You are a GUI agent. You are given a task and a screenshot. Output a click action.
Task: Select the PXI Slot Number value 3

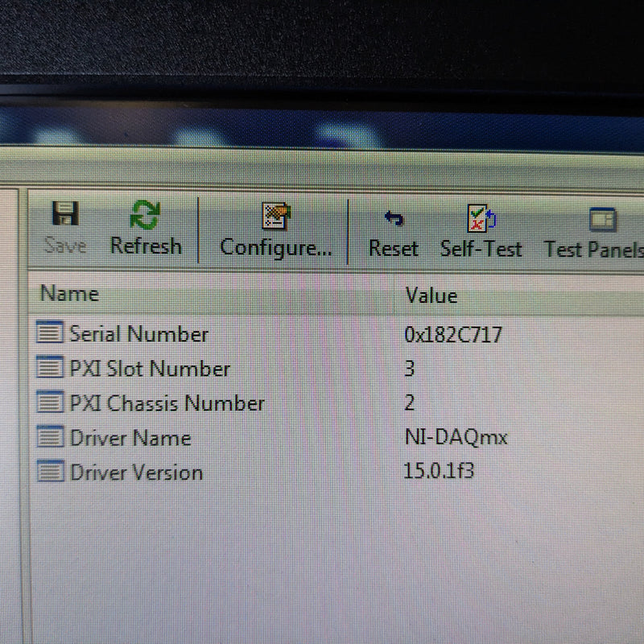410,369
